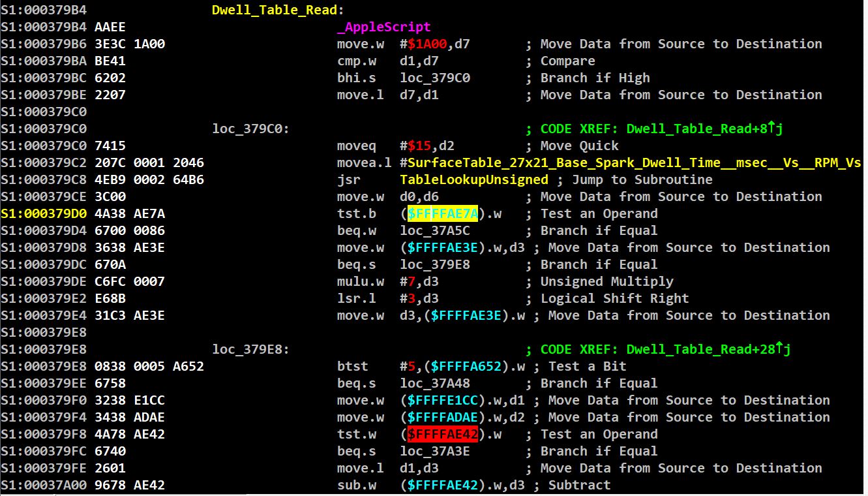
Task: Click the 'Logical Shift Right' comment
Action: tap(615, 298)
